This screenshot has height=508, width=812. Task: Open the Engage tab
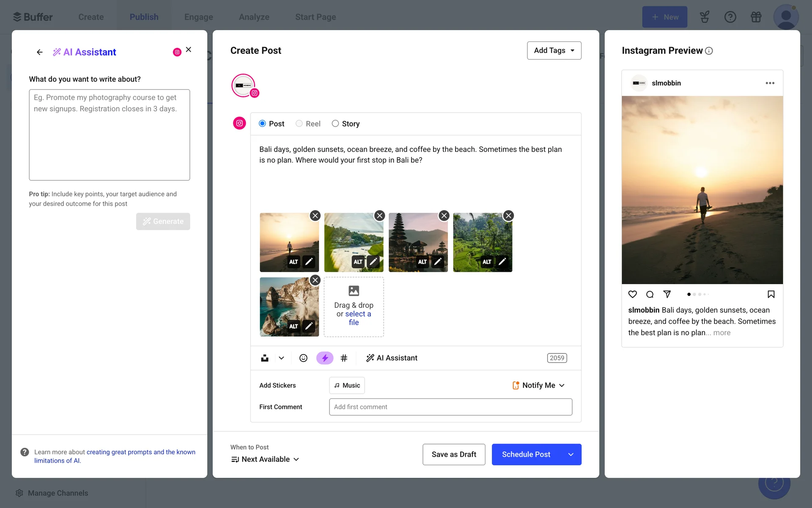tap(198, 17)
